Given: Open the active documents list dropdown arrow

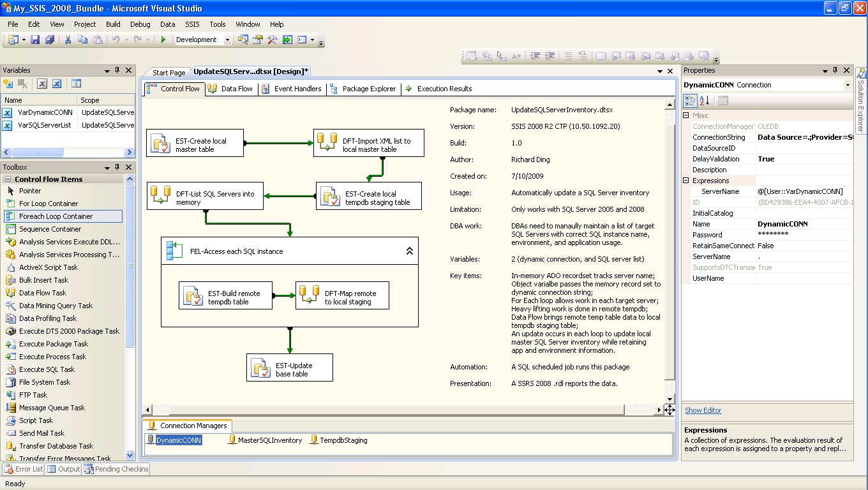Looking at the screenshot, I should click(x=659, y=71).
